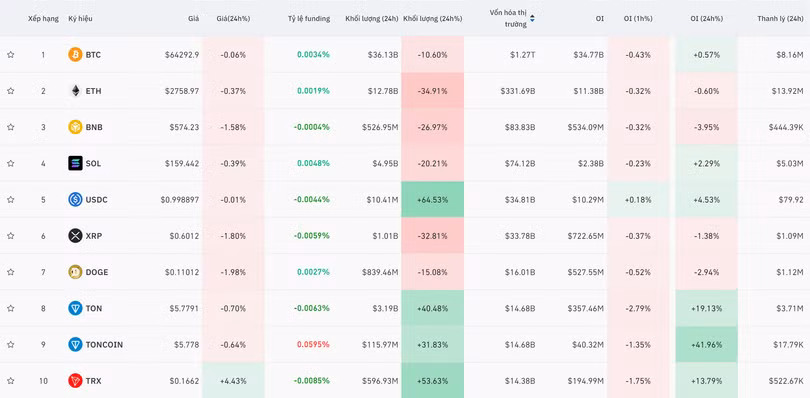Select BTC price $64292.9
Image resolution: width=810 pixels, height=398 pixels.
(182, 54)
